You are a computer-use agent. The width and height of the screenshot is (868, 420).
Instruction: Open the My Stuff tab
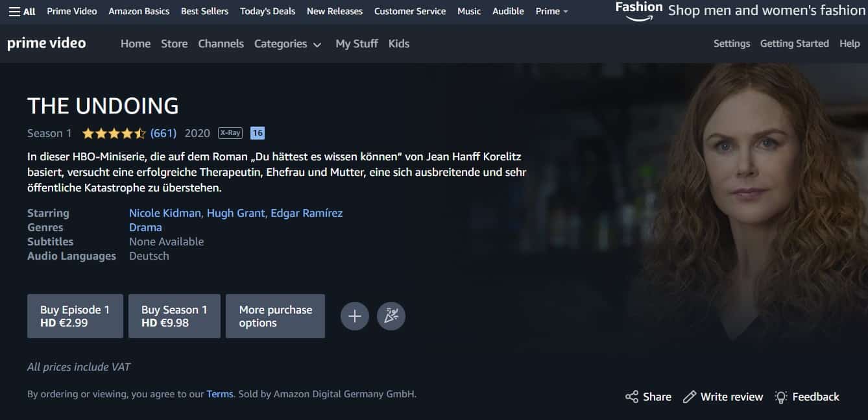[x=356, y=43]
